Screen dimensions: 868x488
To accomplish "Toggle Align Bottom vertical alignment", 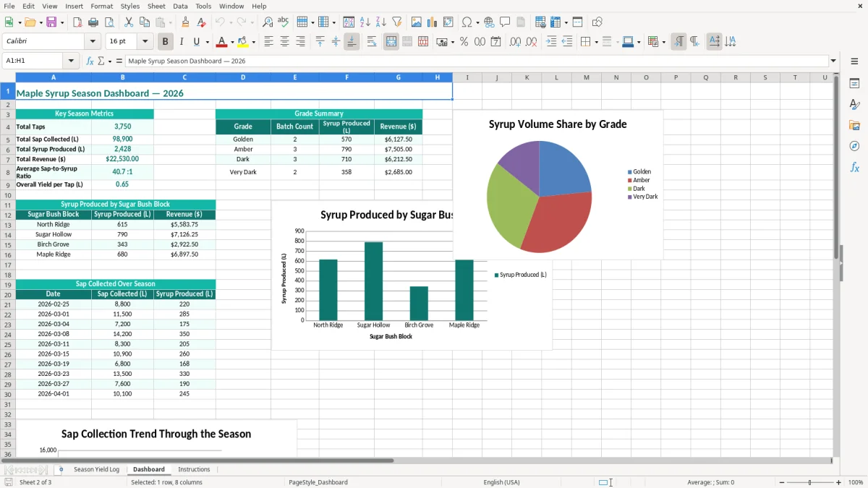I will click(352, 42).
